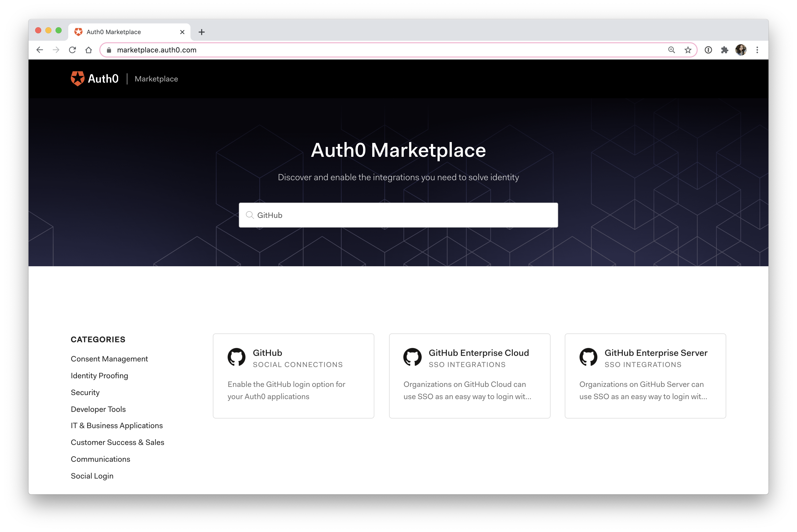The width and height of the screenshot is (797, 532).
Task: Reload the page with refresh icon
Action: click(x=72, y=50)
